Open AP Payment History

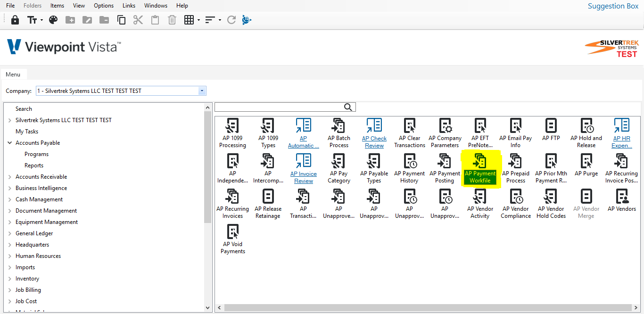click(410, 169)
